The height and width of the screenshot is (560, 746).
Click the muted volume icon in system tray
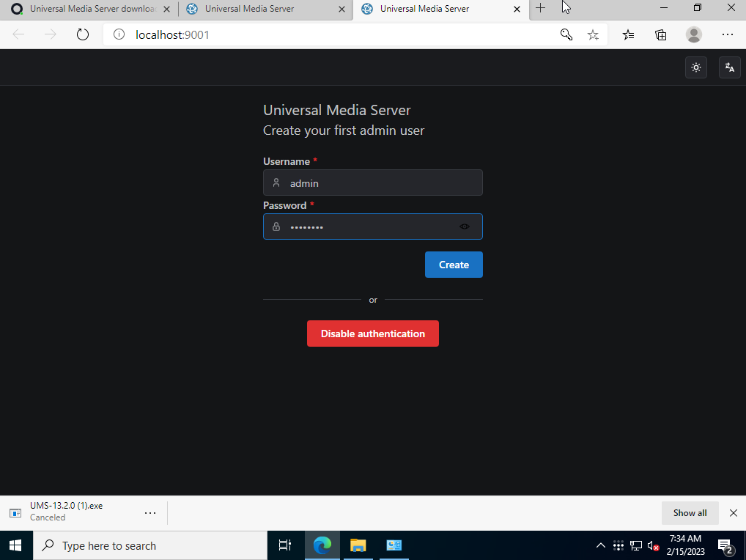652,545
